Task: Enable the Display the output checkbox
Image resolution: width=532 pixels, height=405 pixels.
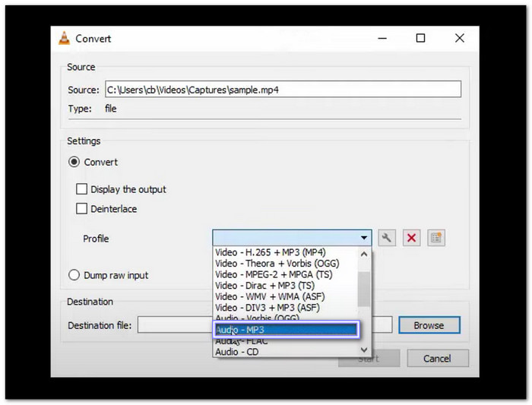Action: pos(82,189)
